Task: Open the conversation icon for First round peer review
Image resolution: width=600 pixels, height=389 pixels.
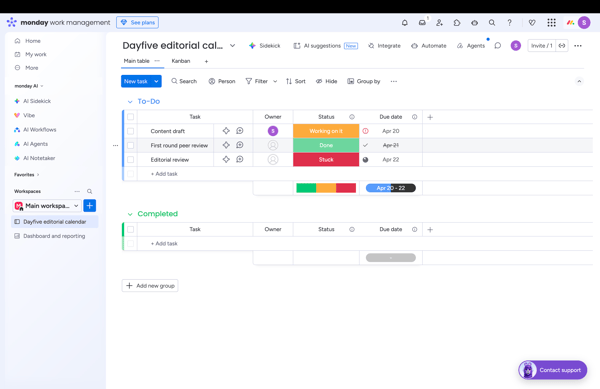Action: (240, 145)
